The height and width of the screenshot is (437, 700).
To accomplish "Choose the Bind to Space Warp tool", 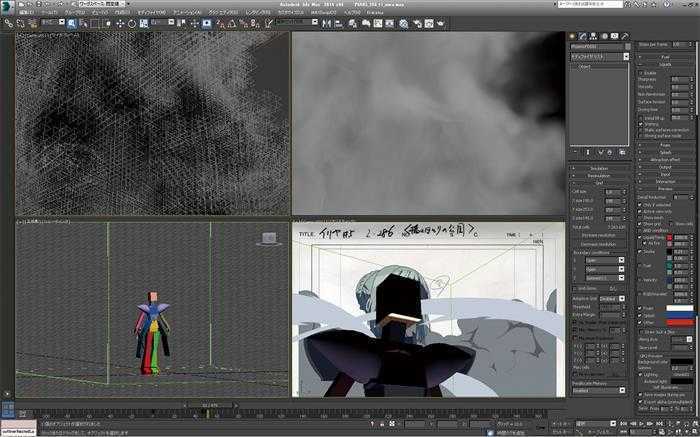I will coord(33,23).
